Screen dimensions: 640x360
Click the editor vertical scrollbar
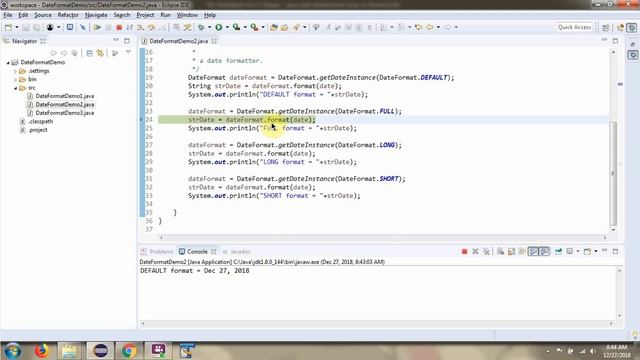point(613,174)
